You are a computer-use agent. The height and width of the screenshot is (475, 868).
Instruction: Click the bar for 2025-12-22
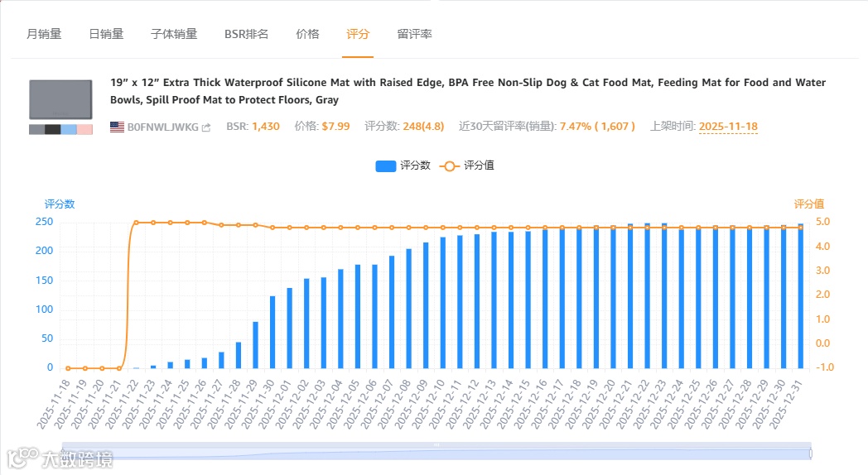click(647, 295)
